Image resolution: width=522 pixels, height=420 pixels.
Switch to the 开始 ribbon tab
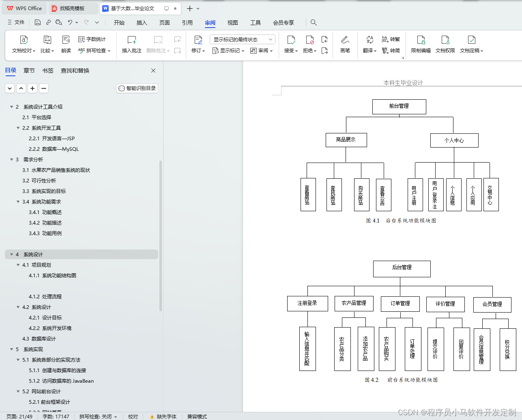pos(119,22)
